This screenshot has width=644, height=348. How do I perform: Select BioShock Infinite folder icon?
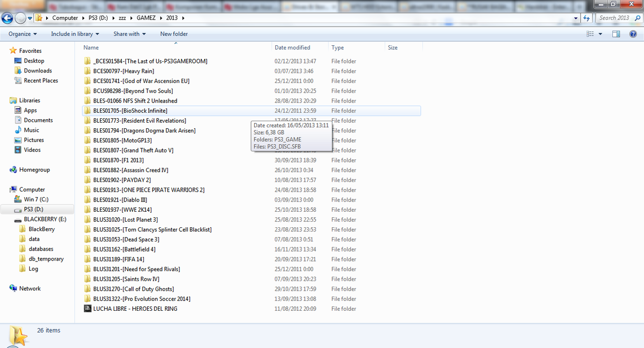click(88, 111)
